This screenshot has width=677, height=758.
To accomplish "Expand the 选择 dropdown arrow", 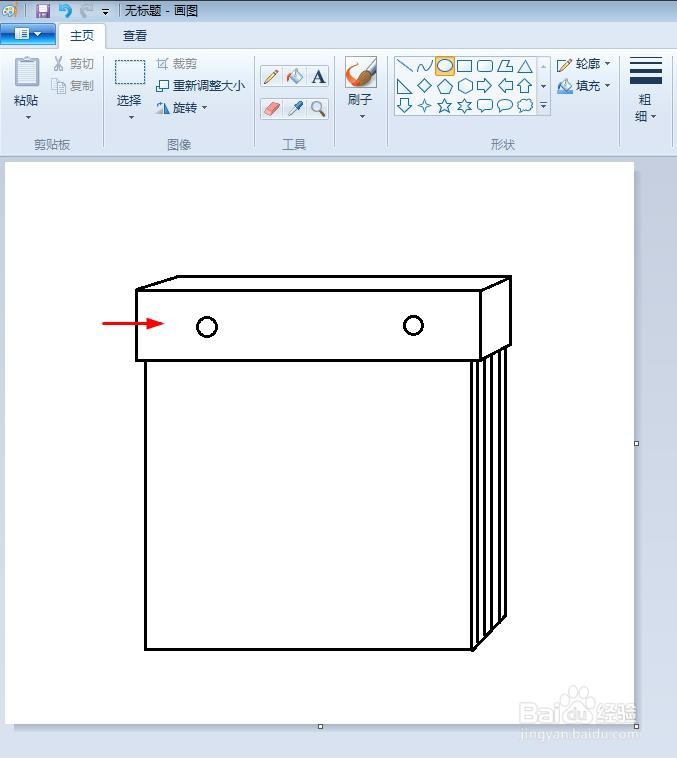I will tap(131, 117).
